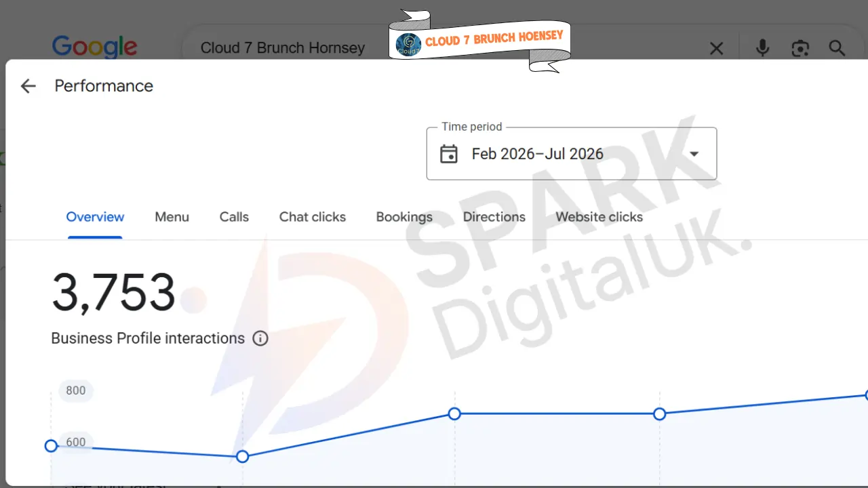This screenshot has height=488, width=868.
Task: Click the third chart data point
Action: (x=454, y=413)
